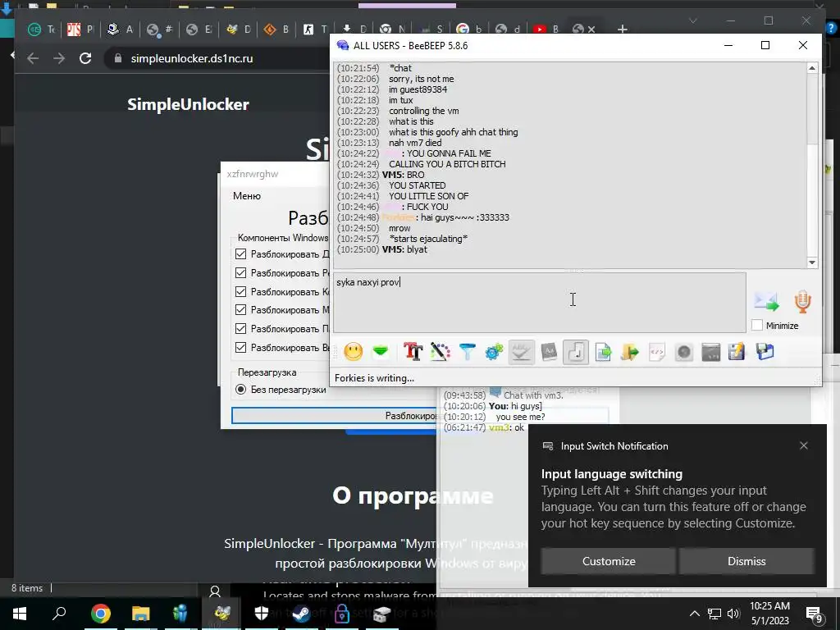Click Customize in the input switch notification
Screen dimensions: 840x630
point(608,561)
